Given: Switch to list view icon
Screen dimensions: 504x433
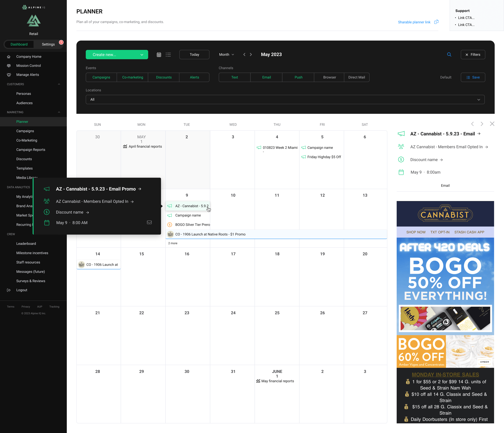Looking at the screenshot, I should [x=168, y=55].
